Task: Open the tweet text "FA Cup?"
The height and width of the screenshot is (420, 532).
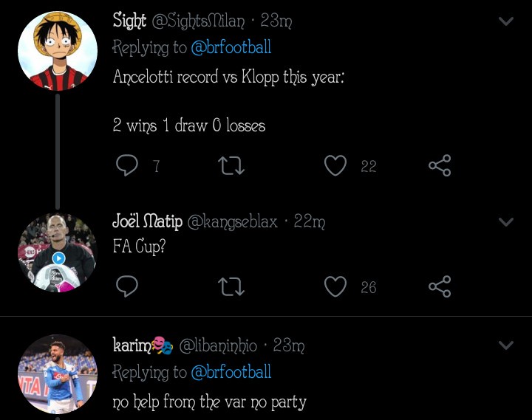Action: [139, 247]
